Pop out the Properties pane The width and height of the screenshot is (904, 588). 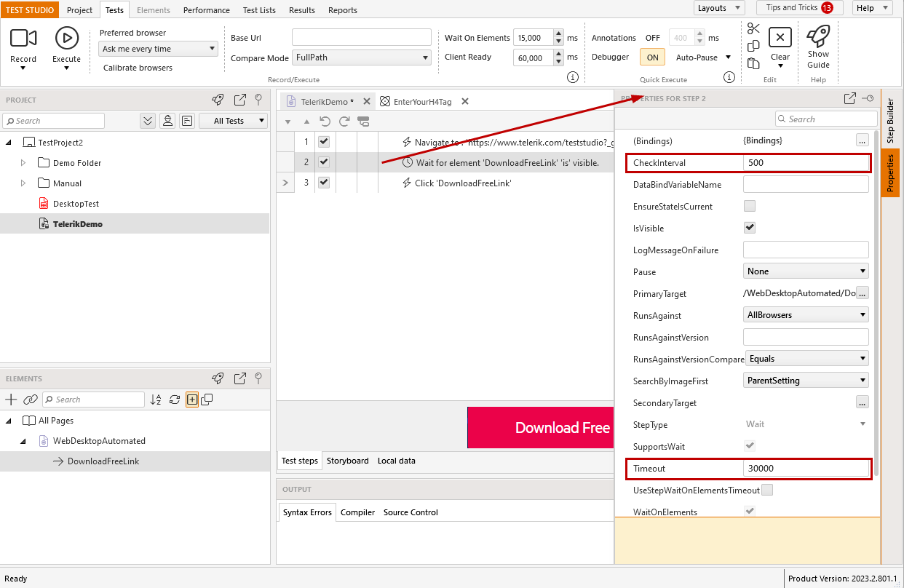tap(849, 98)
